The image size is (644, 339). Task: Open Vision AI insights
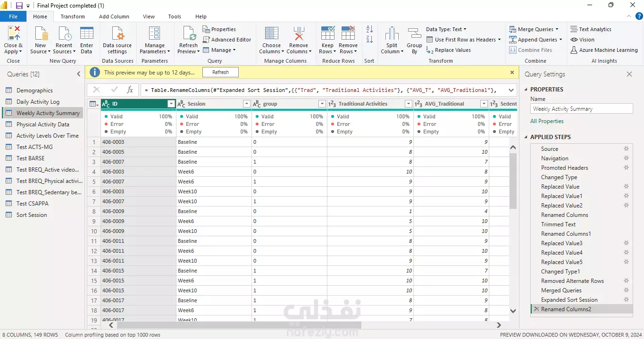(582, 40)
